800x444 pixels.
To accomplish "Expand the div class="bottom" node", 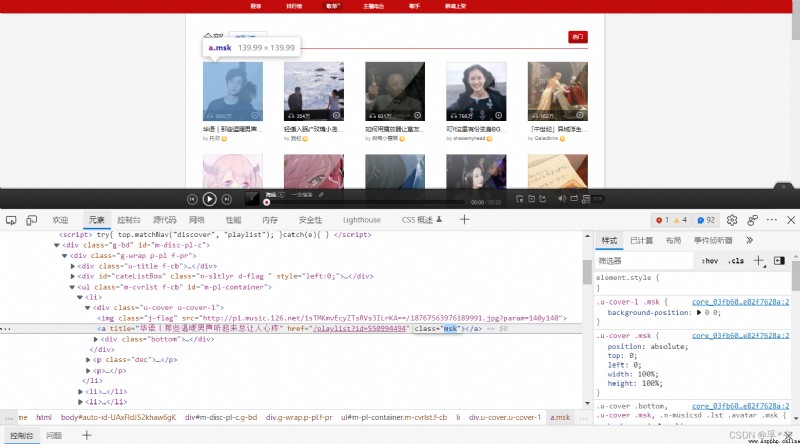I will click(96, 339).
